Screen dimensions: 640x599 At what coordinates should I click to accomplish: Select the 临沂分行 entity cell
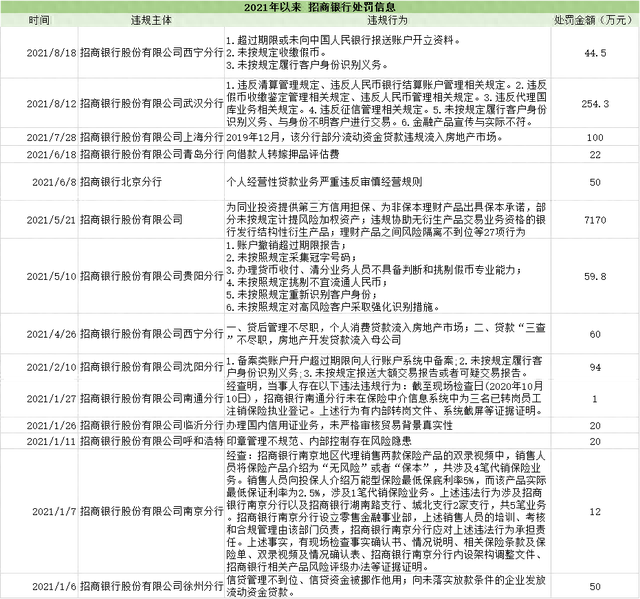(x=151, y=426)
